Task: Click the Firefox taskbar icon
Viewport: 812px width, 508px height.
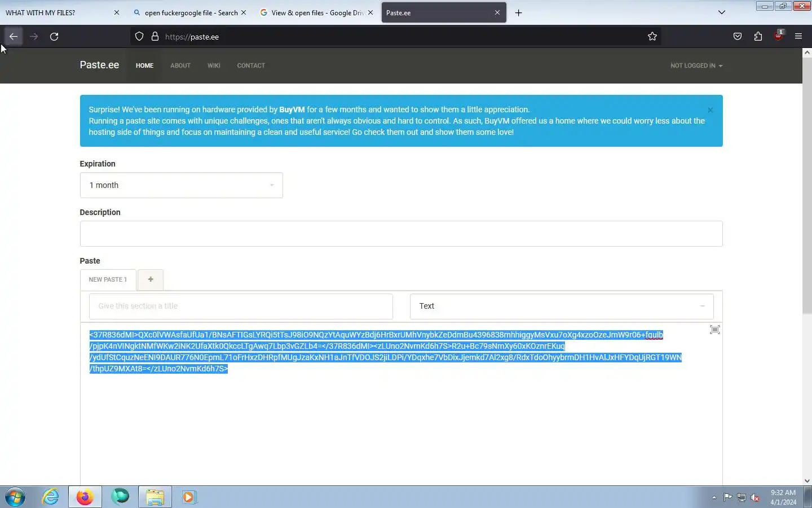Action: (x=85, y=497)
